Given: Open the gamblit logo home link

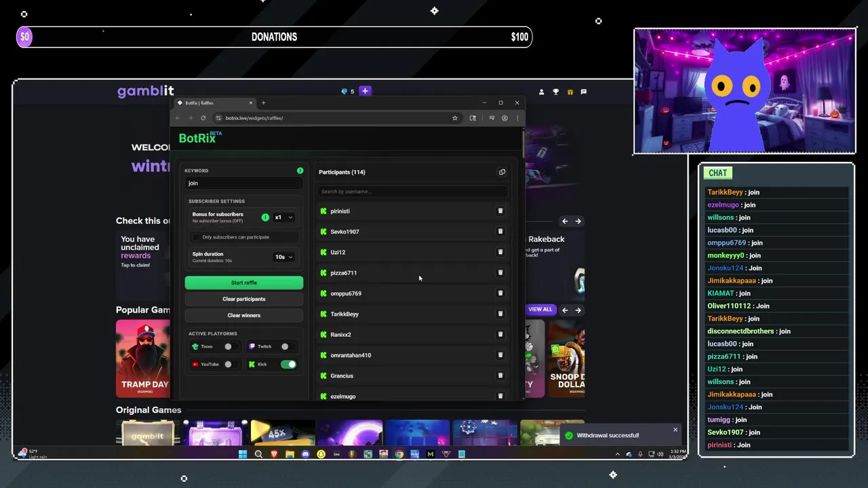Looking at the screenshot, I should tap(145, 91).
